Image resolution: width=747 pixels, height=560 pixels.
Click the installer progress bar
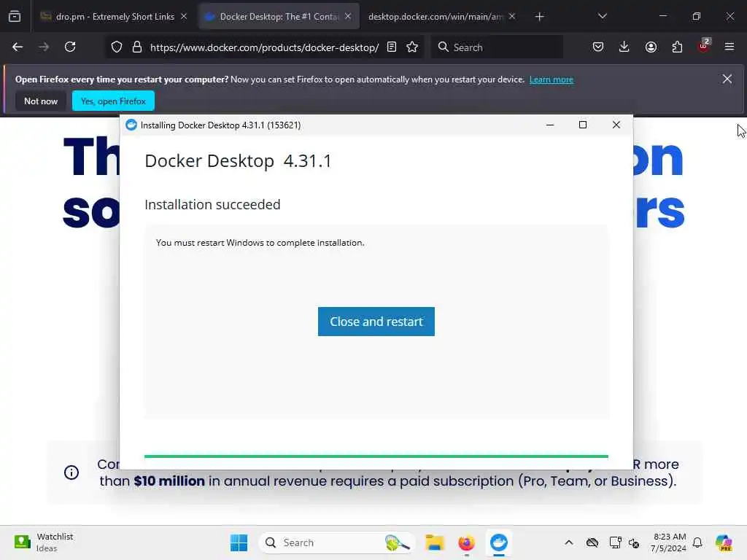(376, 456)
